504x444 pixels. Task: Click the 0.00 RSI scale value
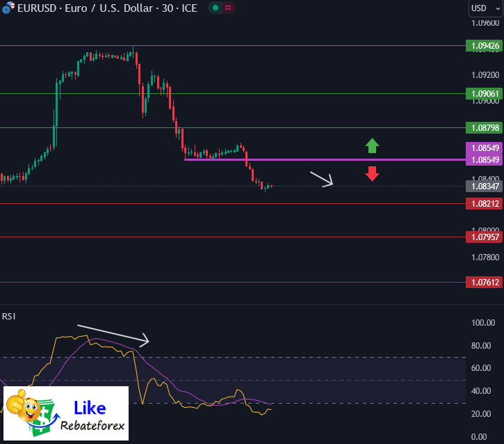479,437
